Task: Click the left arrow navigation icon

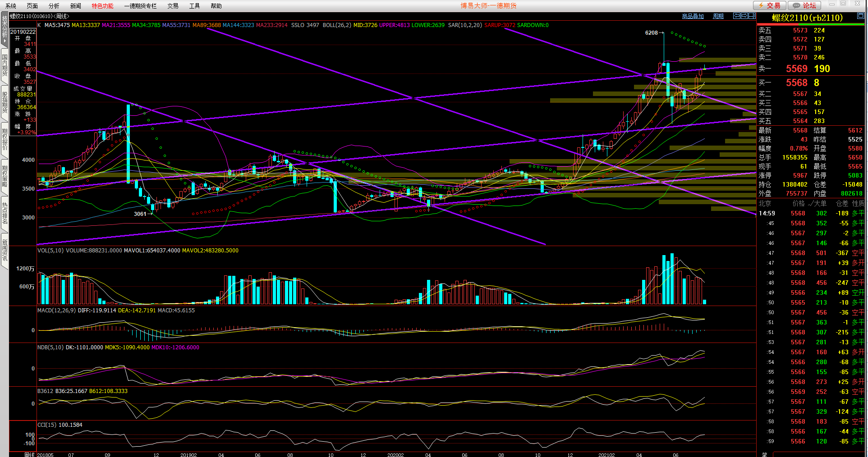Action: [x=737, y=16]
